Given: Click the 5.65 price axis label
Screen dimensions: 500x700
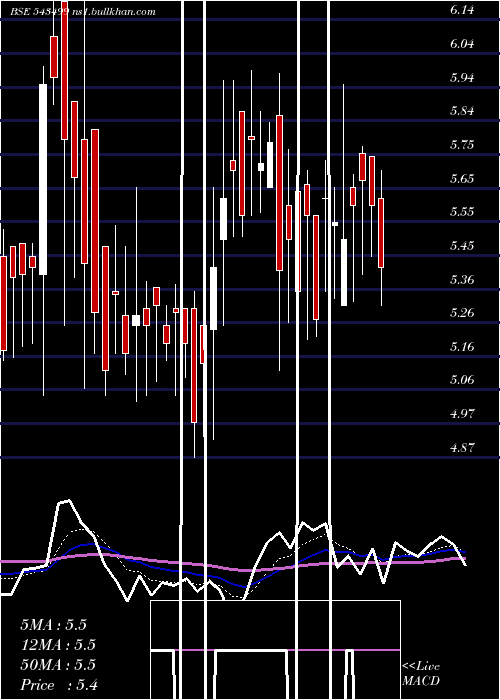Looking at the screenshot, I should [x=462, y=179].
